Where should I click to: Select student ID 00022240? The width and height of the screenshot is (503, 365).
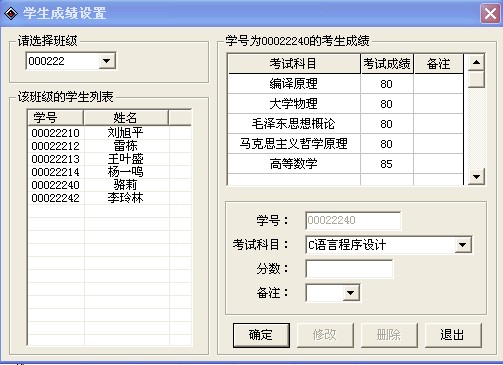(56, 185)
